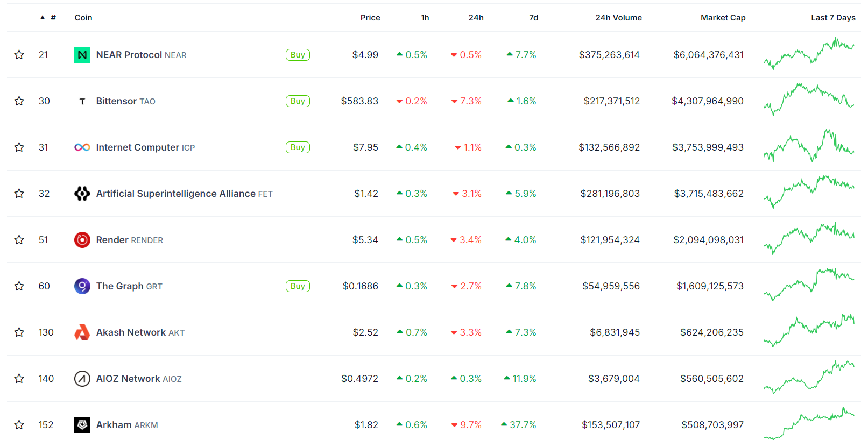Open Internet Computer sparkline chart
The width and height of the screenshot is (868, 440).
tap(809, 146)
